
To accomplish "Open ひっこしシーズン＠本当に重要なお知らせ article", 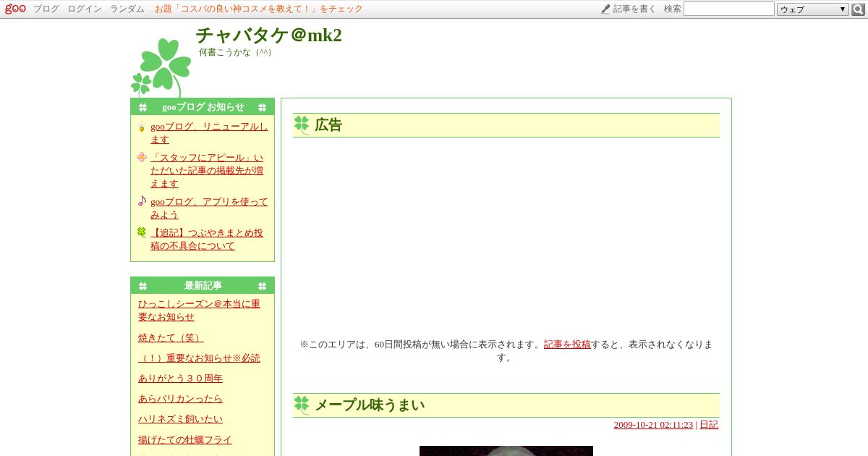I will pos(199,310).
